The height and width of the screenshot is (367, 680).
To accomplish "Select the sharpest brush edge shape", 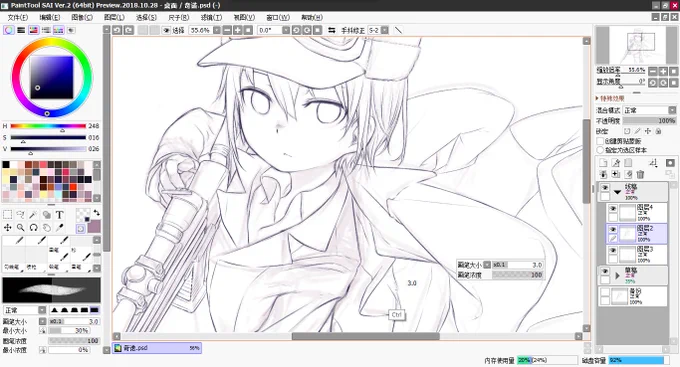I will click(x=55, y=310).
